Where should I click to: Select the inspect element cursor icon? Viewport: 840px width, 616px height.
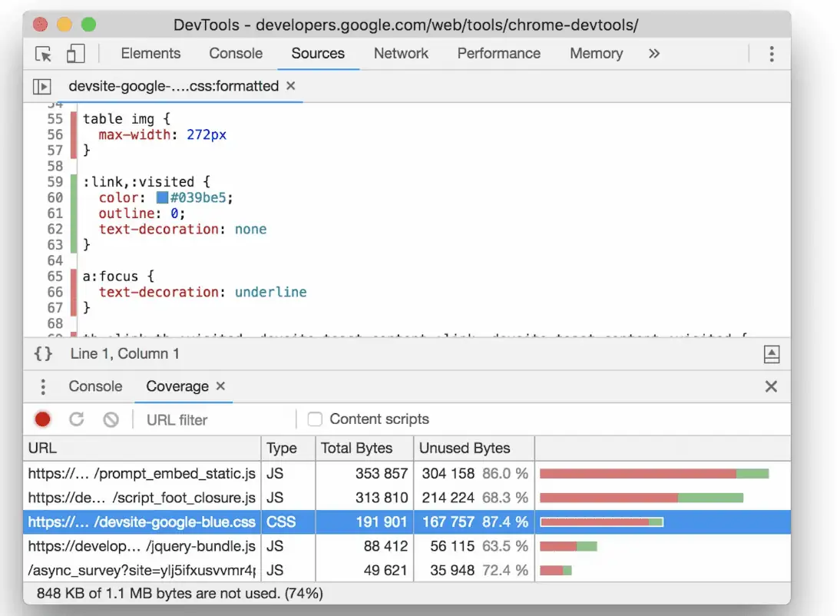pos(44,54)
